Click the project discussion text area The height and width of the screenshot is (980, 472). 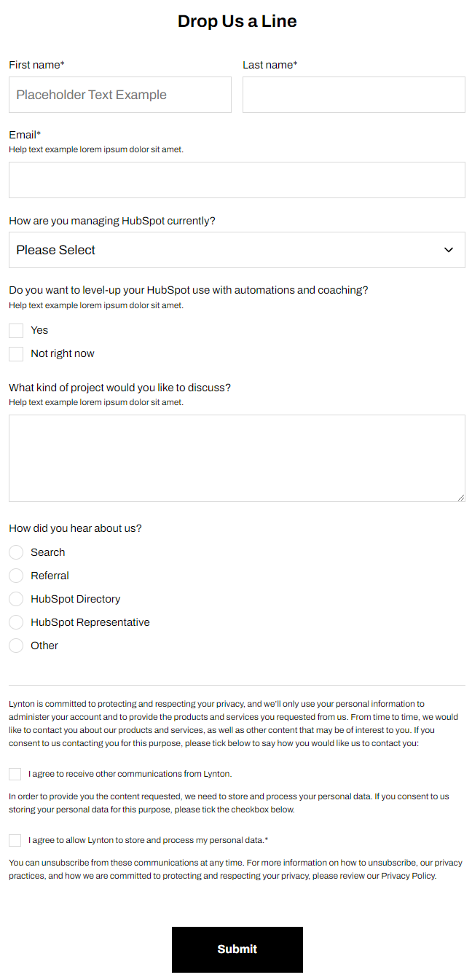(x=237, y=458)
